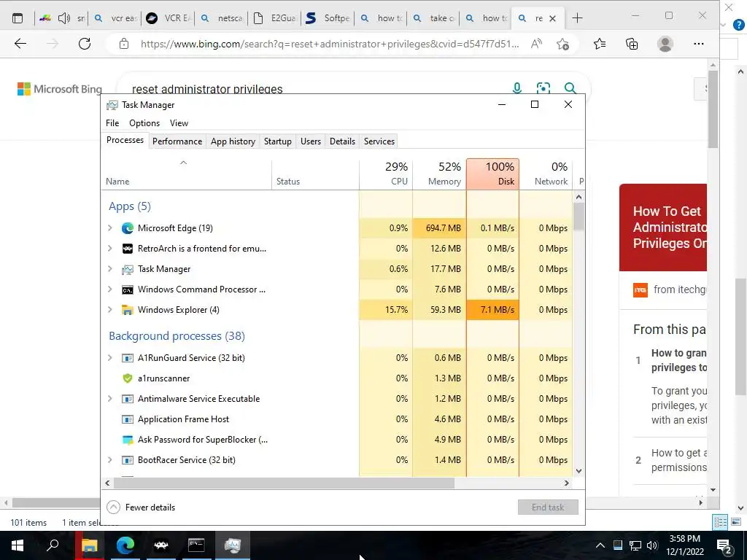Expand Microsoft Edge (19) process group
The width and height of the screenshot is (747, 560).
pos(110,228)
